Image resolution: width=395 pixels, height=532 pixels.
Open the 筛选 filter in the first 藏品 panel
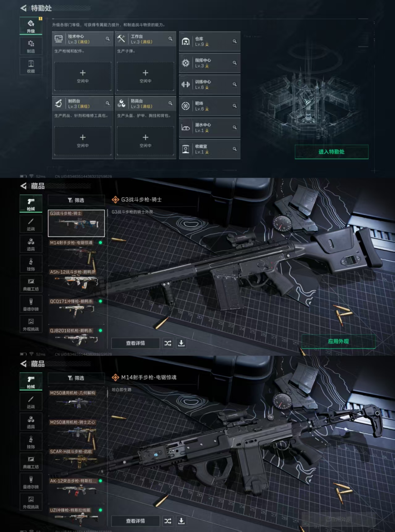76,200
